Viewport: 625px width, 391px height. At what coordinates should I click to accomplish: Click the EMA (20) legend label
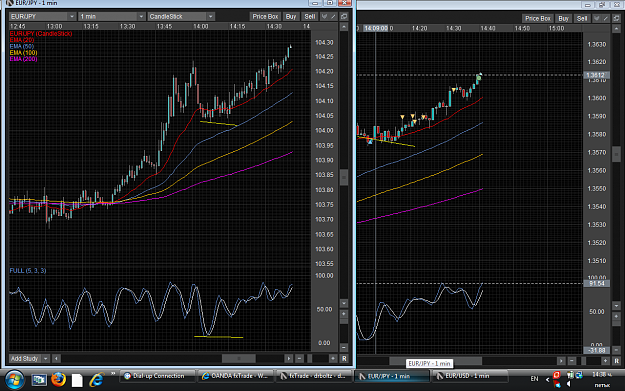tap(22, 40)
